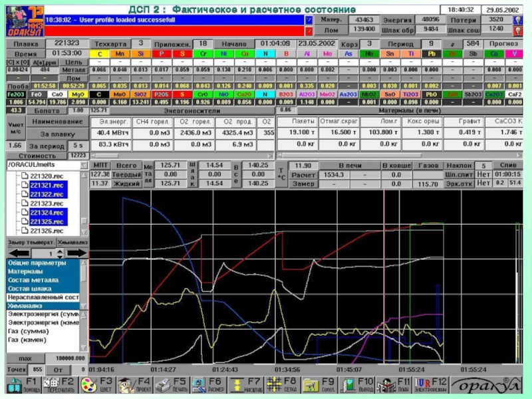532x399 pixels.
Task: Open Help with the F1 icon
Action: [x=15, y=385]
